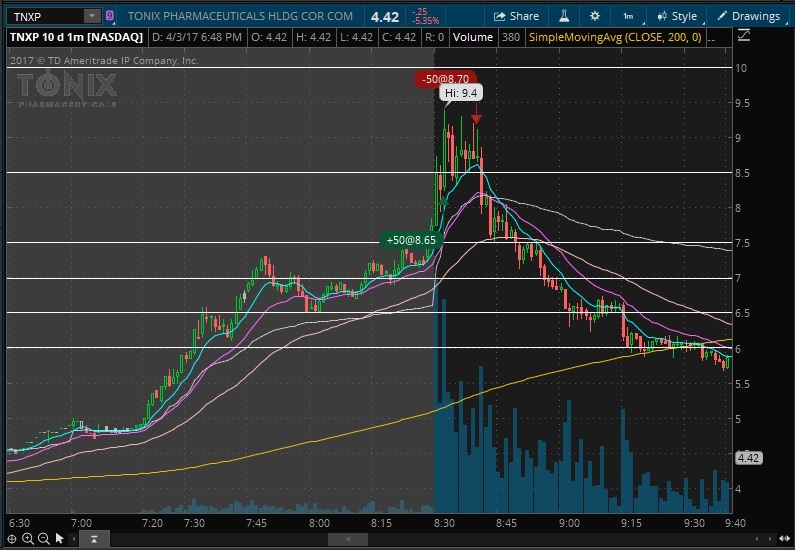Click the 9:40 time axis label
796x550 pixels.
(735, 523)
